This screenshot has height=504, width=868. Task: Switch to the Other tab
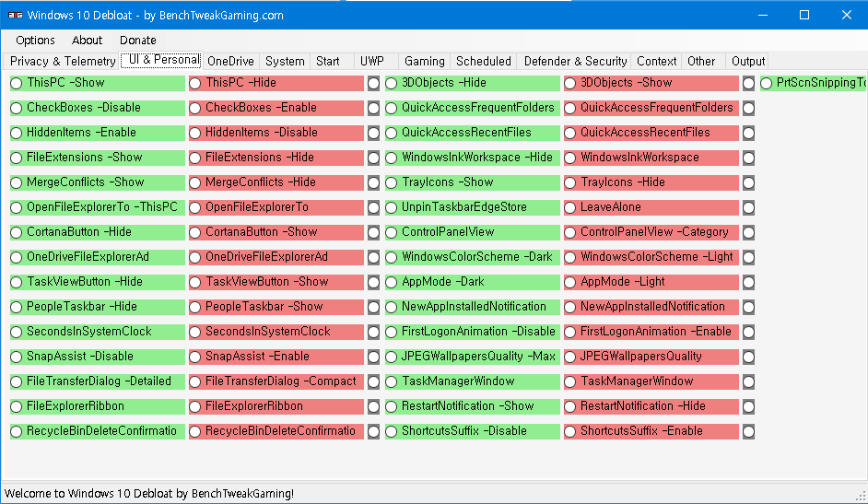coord(701,61)
